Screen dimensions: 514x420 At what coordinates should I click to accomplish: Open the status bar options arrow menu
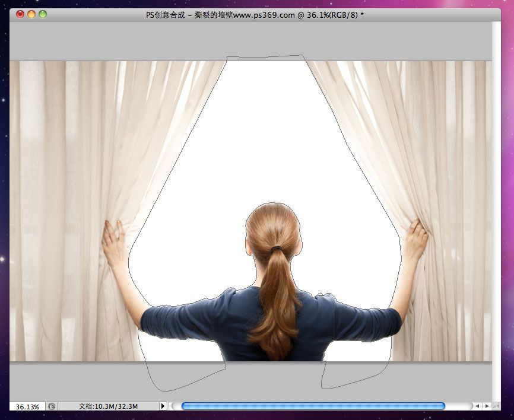click(163, 406)
